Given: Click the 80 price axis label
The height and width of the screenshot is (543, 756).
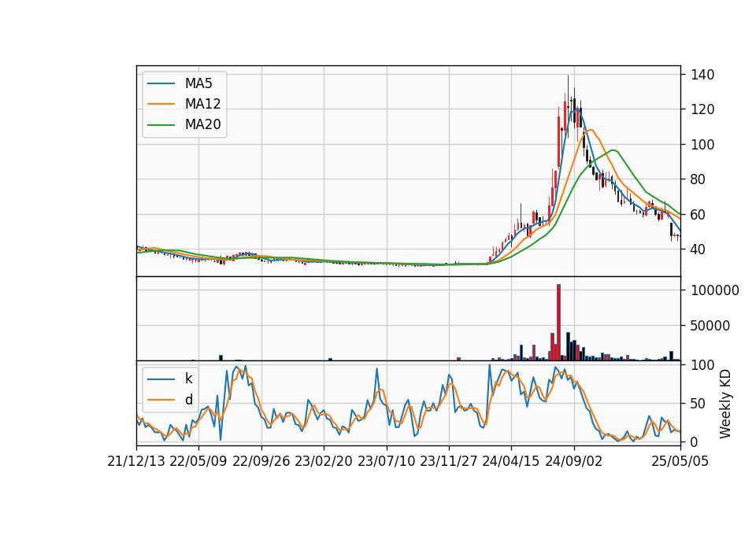Looking at the screenshot, I should coord(699,179).
